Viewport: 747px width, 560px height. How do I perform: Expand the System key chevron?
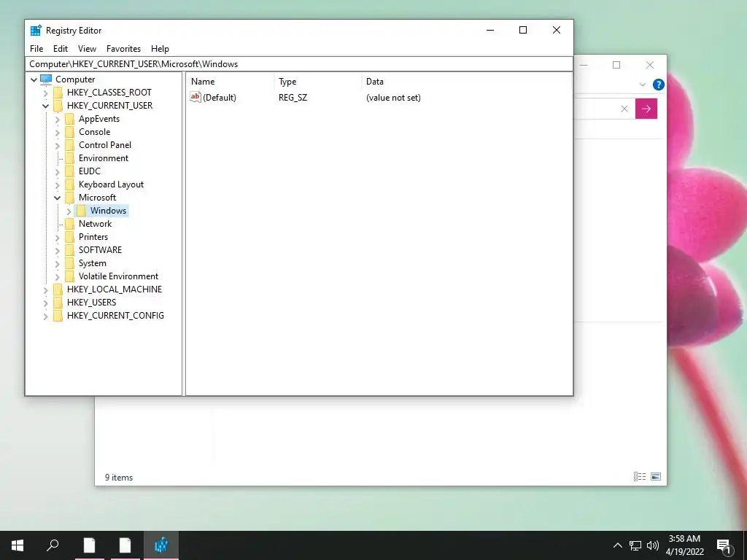[58, 263]
